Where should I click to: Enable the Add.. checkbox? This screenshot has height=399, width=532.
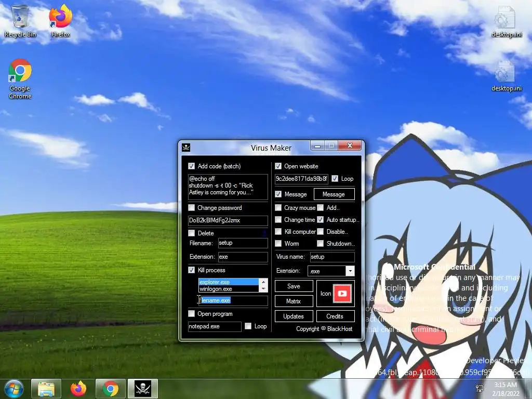click(x=320, y=208)
